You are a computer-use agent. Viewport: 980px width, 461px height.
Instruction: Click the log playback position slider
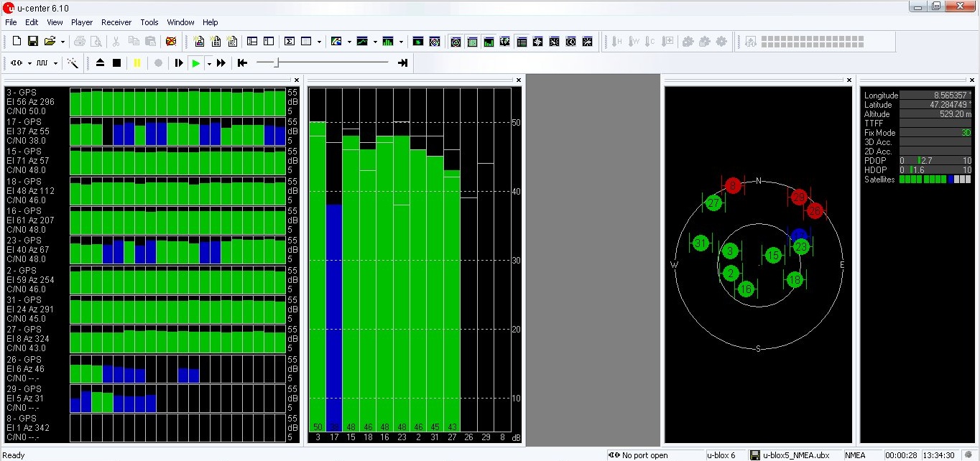coord(276,63)
